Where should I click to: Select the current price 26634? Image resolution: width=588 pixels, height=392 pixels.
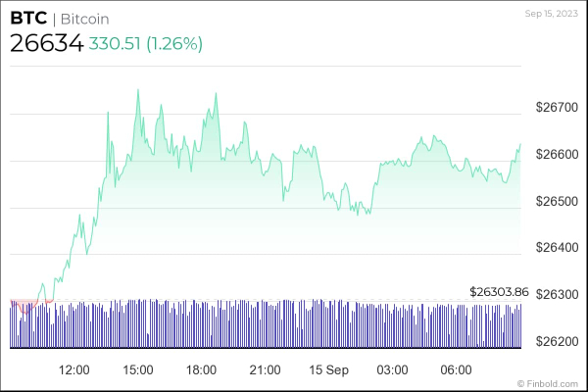point(46,43)
